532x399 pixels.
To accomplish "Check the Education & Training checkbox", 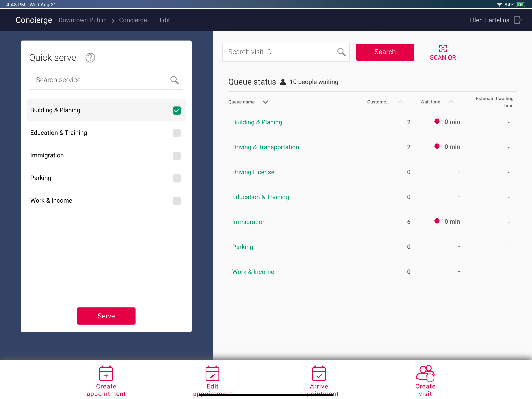I will pos(177,133).
